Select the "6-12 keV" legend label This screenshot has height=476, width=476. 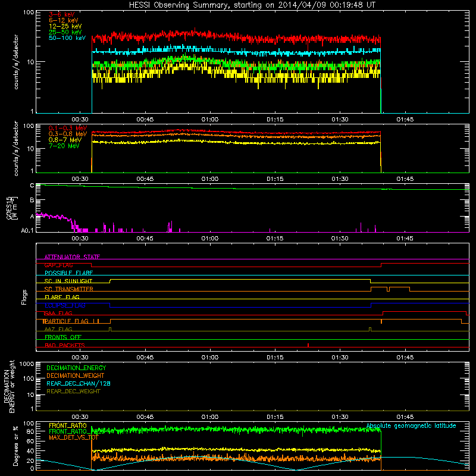[x=64, y=20]
